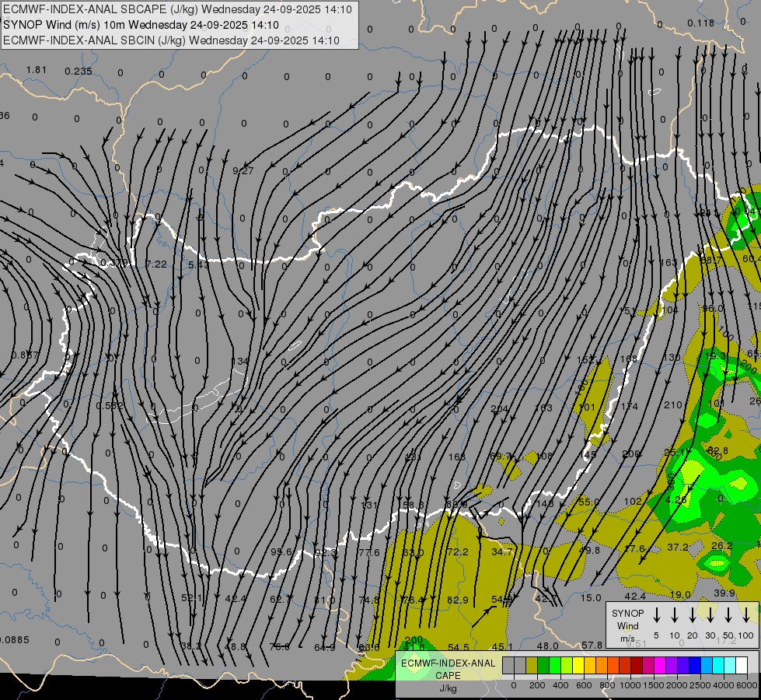The image size is (761, 700).
Task: Click the 210 value on the map
Action: point(672,404)
